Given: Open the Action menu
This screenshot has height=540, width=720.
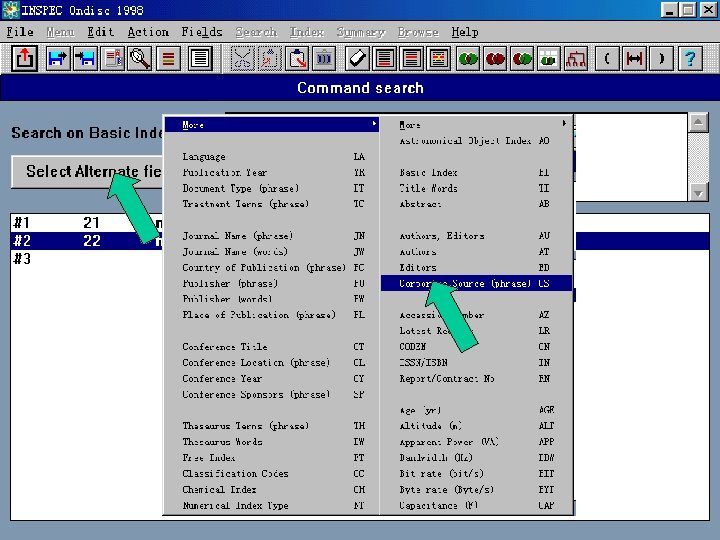Looking at the screenshot, I should (148, 32).
